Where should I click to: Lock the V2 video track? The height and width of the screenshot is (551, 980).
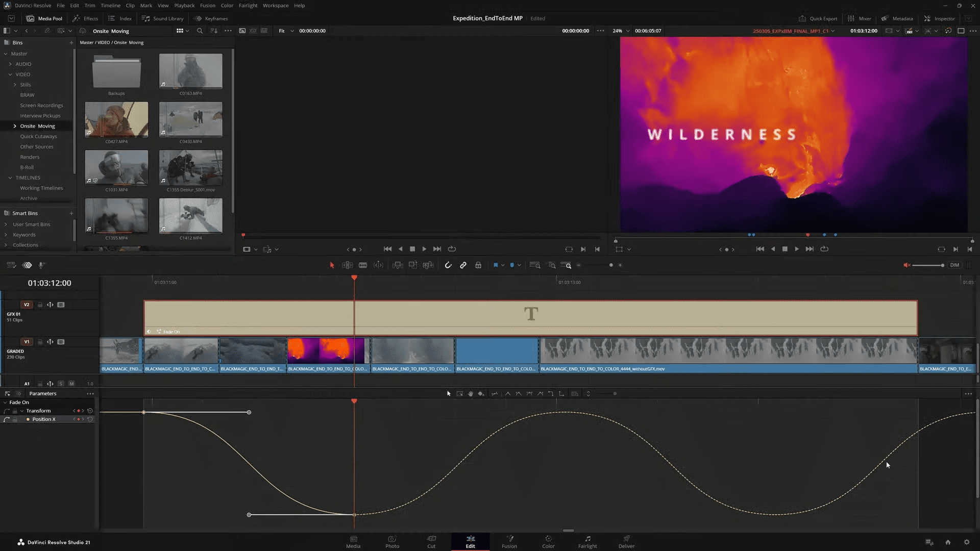(40, 305)
